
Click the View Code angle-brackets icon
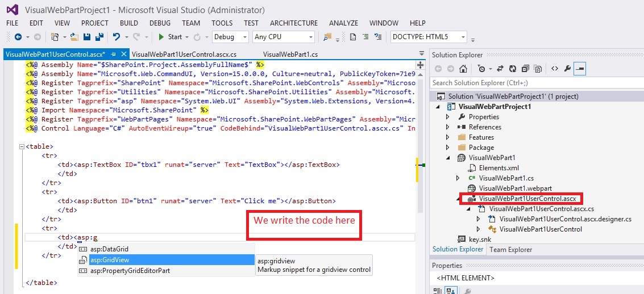pyautogui.click(x=554, y=69)
